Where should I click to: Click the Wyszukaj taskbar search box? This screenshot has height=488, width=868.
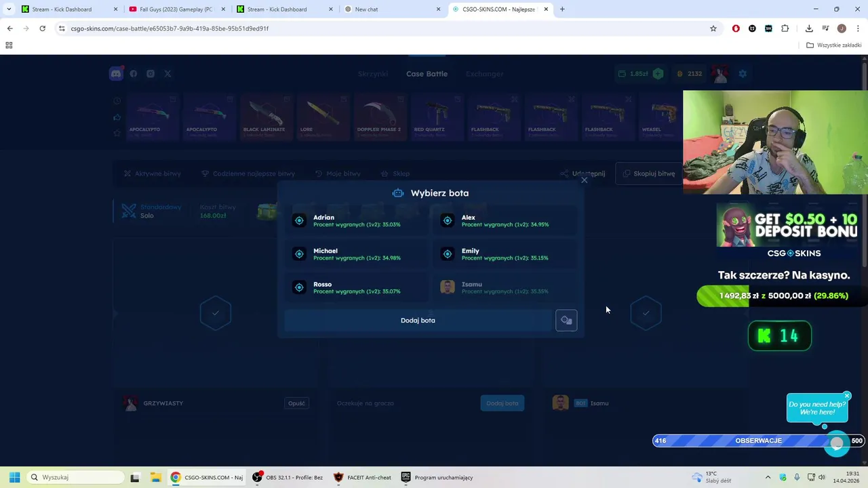(x=75, y=477)
